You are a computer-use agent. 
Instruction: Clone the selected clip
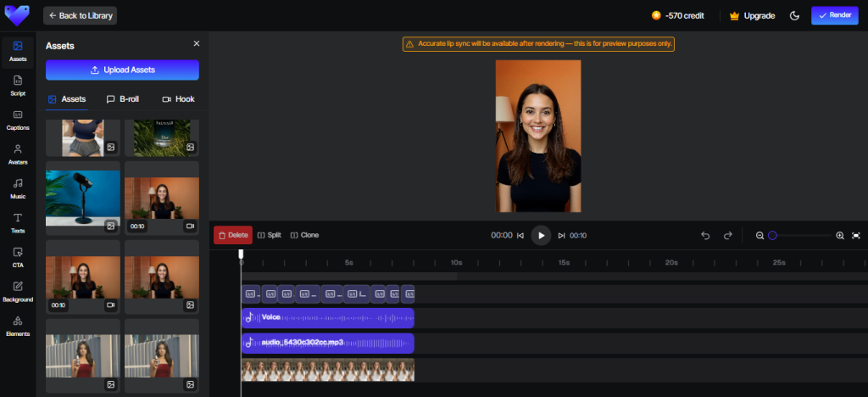point(304,235)
